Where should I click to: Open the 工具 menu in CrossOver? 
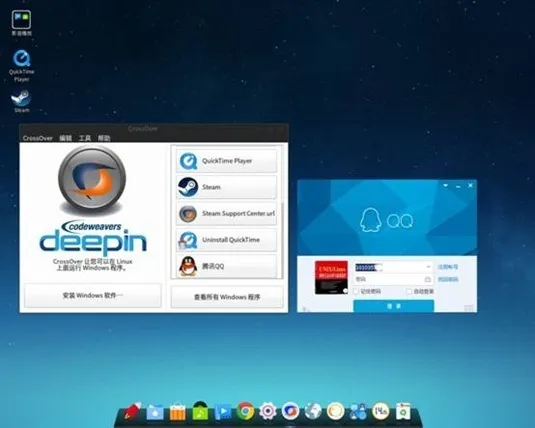click(85, 138)
